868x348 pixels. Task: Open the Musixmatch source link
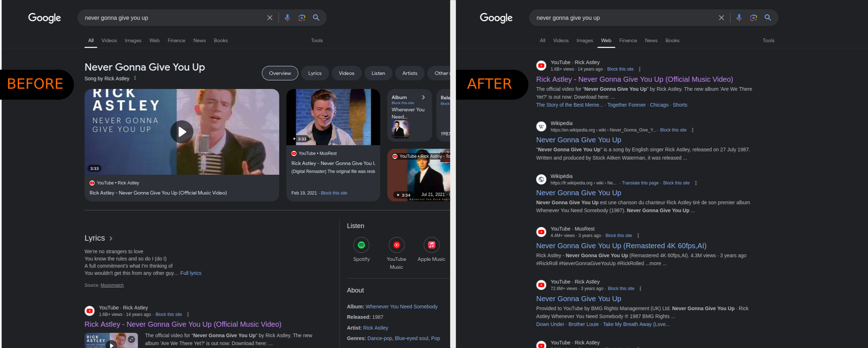click(112, 285)
